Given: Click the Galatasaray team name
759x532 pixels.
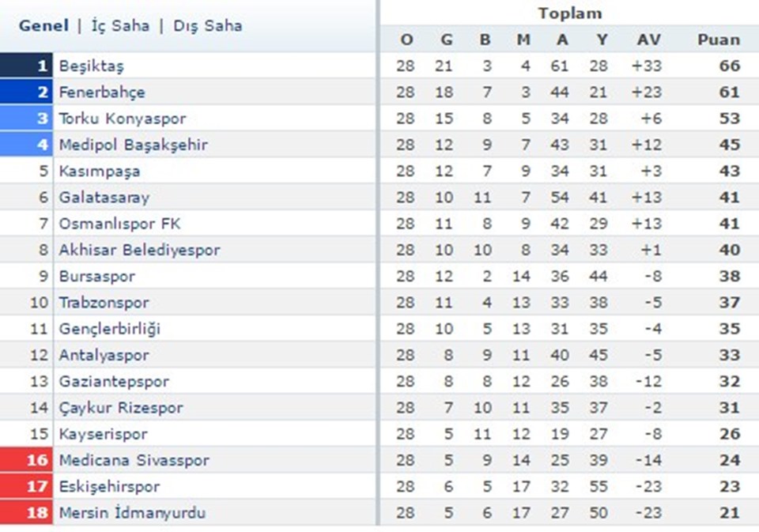Looking at the screenshot, I should tap(104, 197).
